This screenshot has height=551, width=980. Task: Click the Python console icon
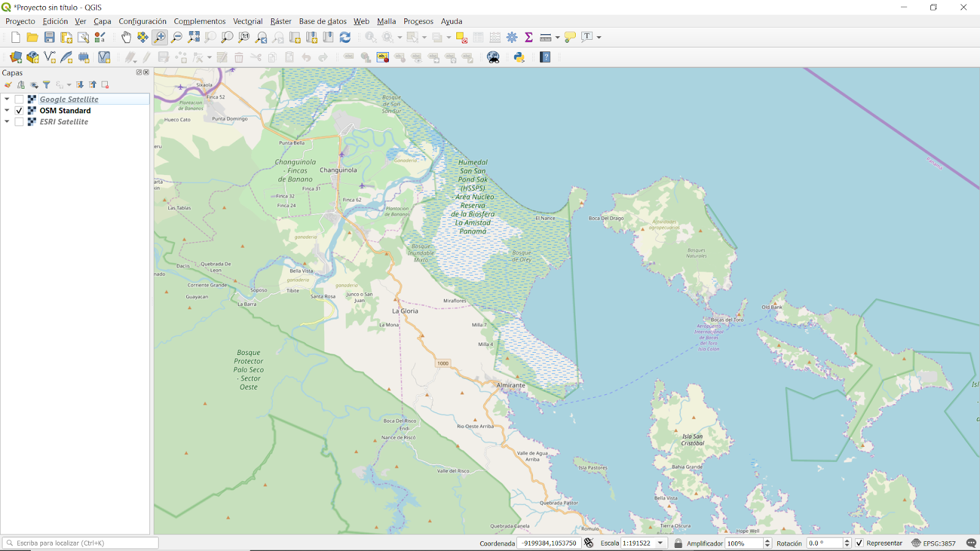[519, 58]
